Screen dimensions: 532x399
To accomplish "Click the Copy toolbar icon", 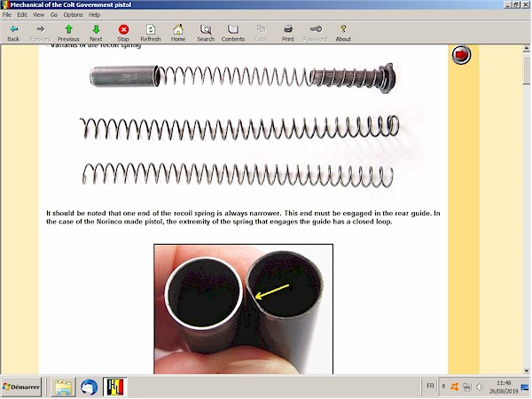I will pyautogui.click(x=261, y=33).
